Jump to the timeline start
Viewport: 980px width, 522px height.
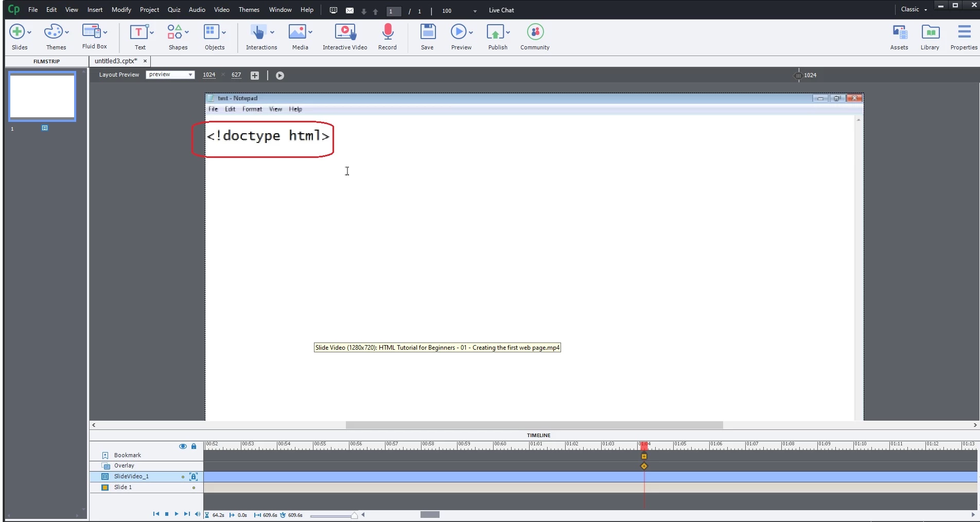[x=156, y=514]
